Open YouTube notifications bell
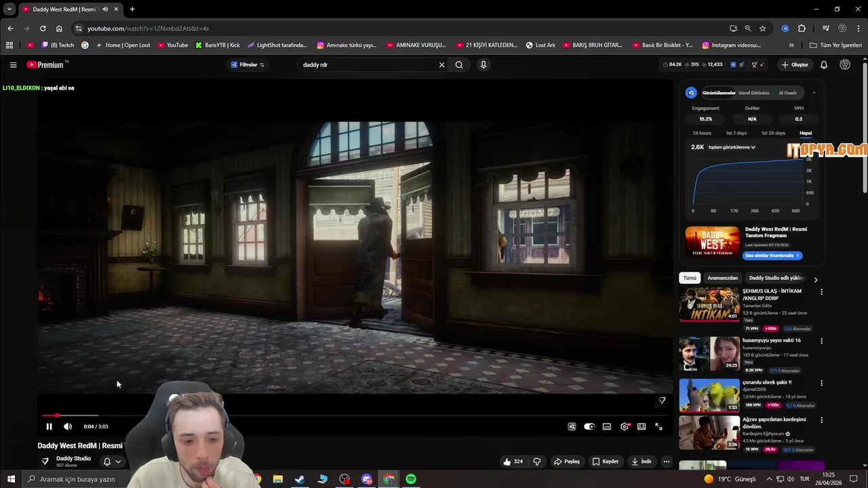The height and width of the screenshot is (488, 868). [824, 65]
